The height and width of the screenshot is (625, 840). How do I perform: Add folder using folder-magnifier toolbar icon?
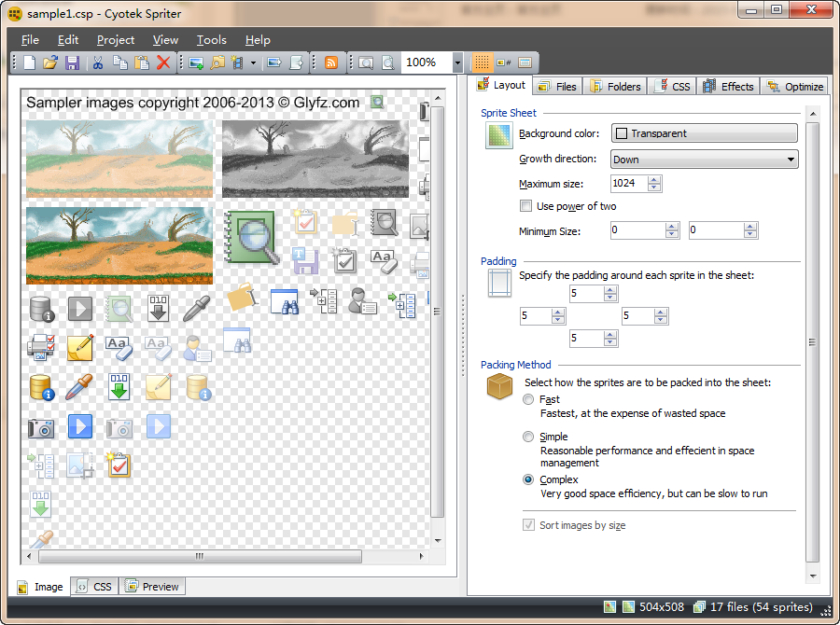pyautogui.click(x=217, y=62)
